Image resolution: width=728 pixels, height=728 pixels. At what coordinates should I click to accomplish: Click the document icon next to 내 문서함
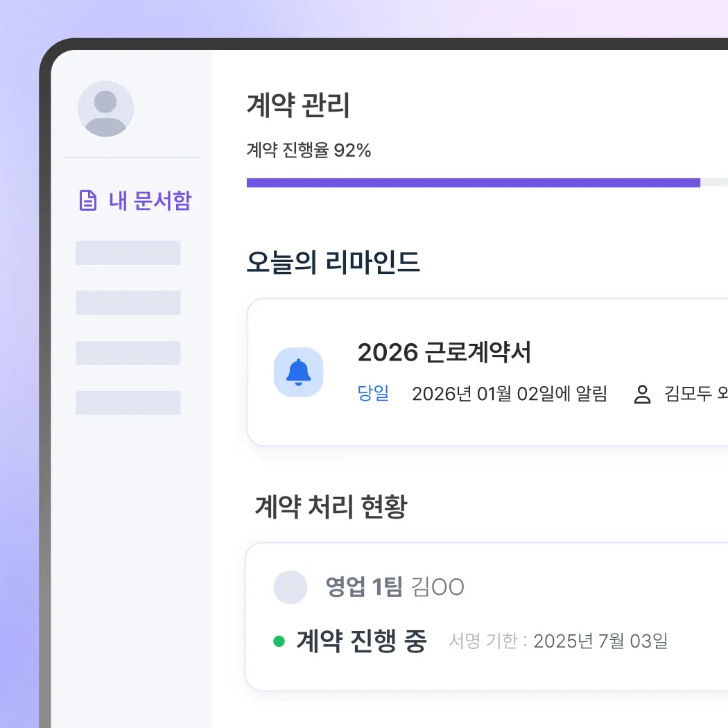pyautogui.click(x=87, y=200)
